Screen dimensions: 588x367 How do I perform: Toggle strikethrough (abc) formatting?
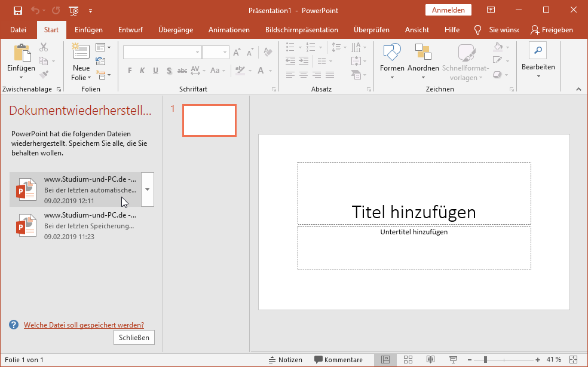[x=182, y=71]
